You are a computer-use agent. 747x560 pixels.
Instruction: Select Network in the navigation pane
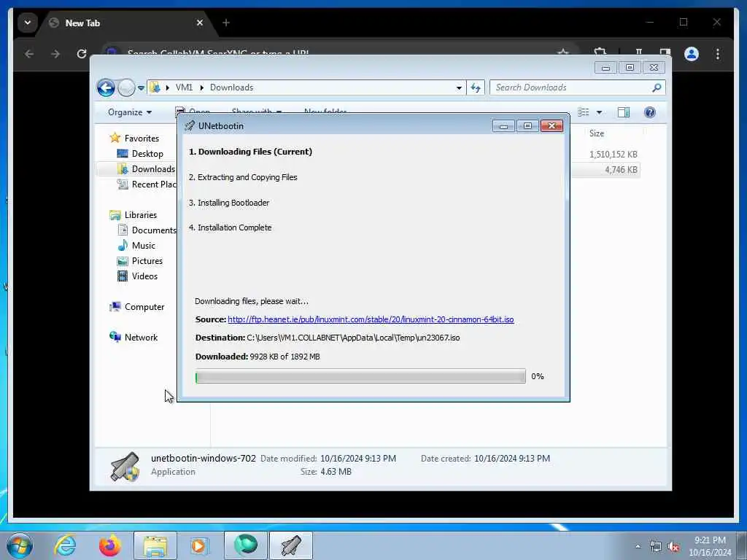click(x=141, y=338)
